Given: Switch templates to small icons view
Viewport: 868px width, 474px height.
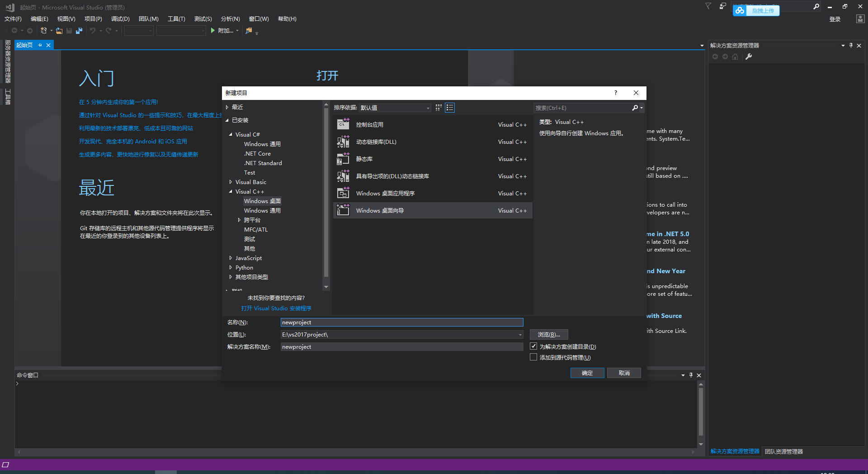Looking at the screenshot, I should tap(439, 108).
